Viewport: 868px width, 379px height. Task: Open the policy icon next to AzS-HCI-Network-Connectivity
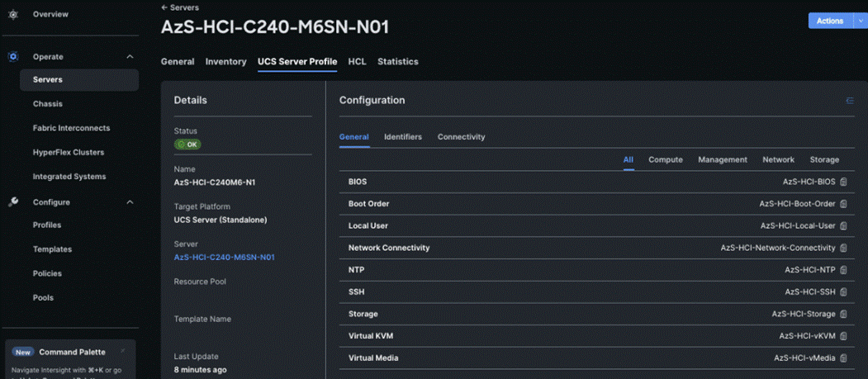844,248
